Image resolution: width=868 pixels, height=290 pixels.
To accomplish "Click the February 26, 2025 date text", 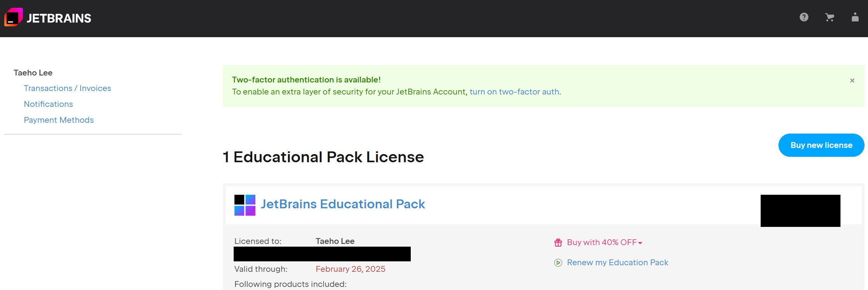I will (x=350, y=269).
